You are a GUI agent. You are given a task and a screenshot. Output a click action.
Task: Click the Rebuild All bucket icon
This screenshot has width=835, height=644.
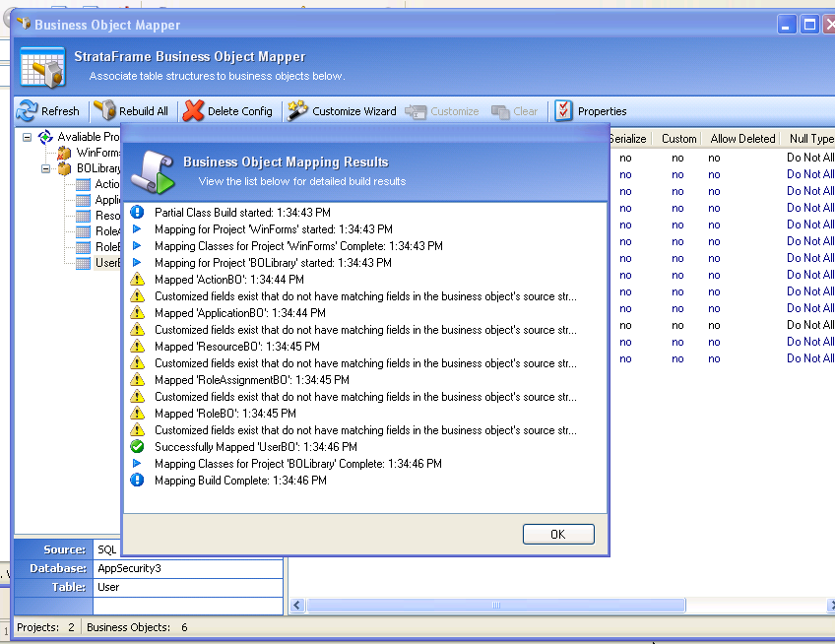coord(105,110)
